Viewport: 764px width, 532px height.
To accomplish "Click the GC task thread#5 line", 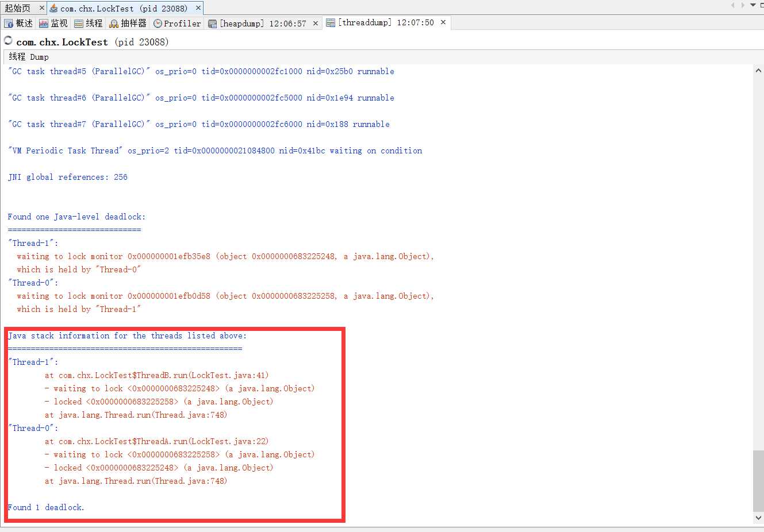I will pyautogui.click(x=201, y=71).
